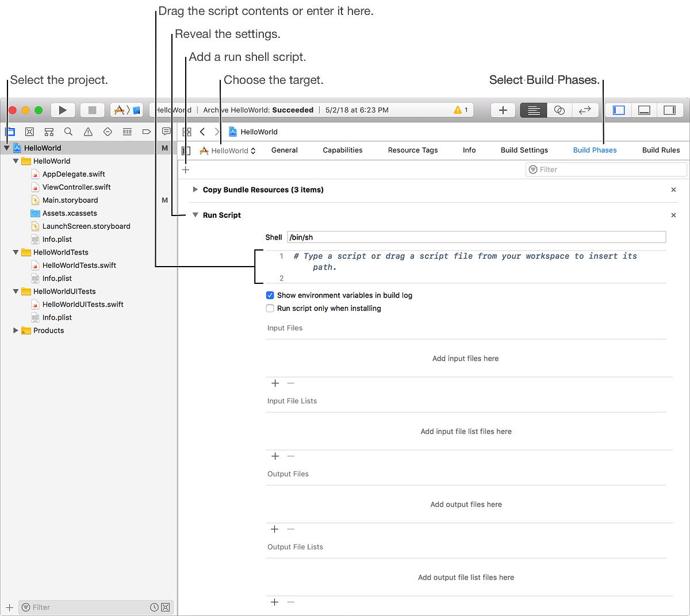Open the Issue navigator
This screenshot has height=616, width=690.
pyautogui.click(x=88, y=132)
